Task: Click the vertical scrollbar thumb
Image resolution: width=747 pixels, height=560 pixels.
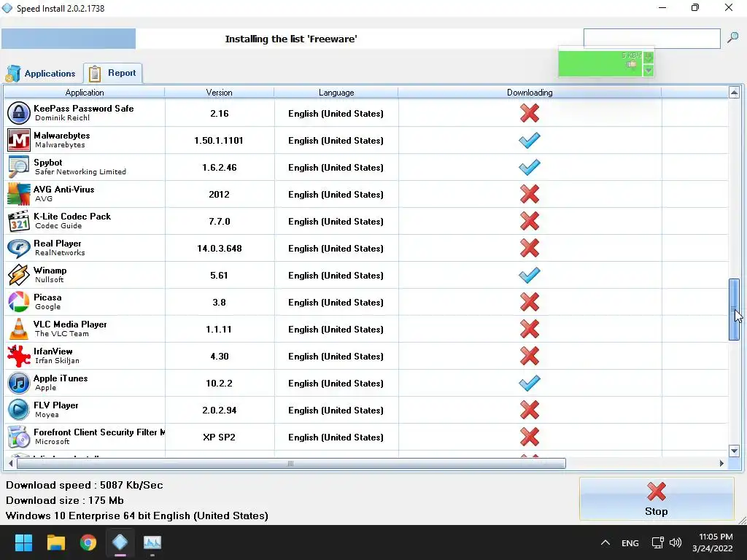Action: pos(734,309)
